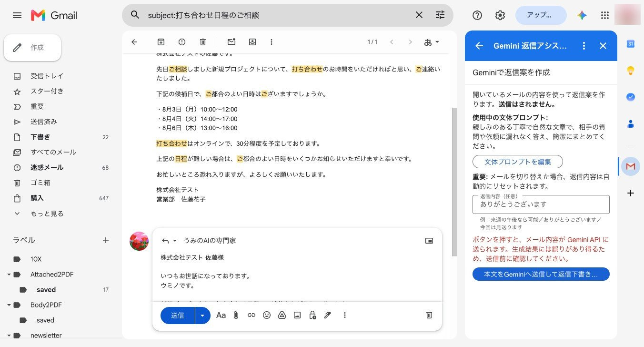Delete the email with the trash icon
The image size is (644, 347).
point(203,42)
